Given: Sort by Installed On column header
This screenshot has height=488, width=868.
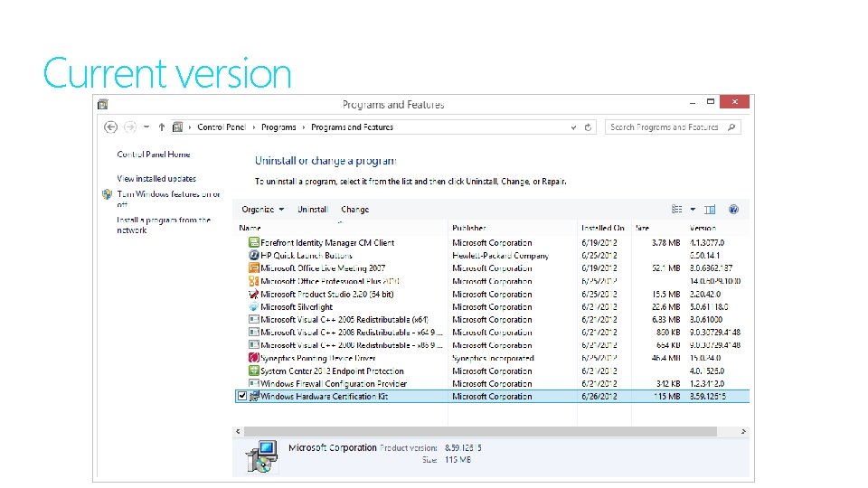Looking at the screenshot, I should coord(602,228).
